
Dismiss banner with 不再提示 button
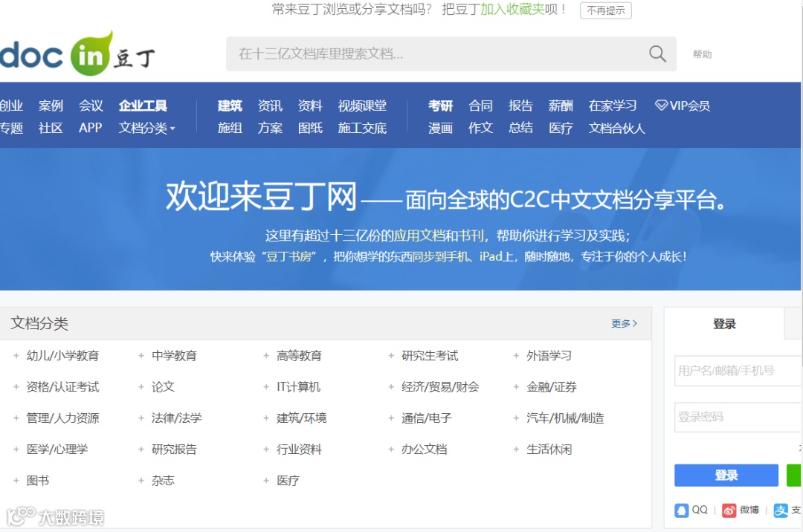tap(606, 10)
